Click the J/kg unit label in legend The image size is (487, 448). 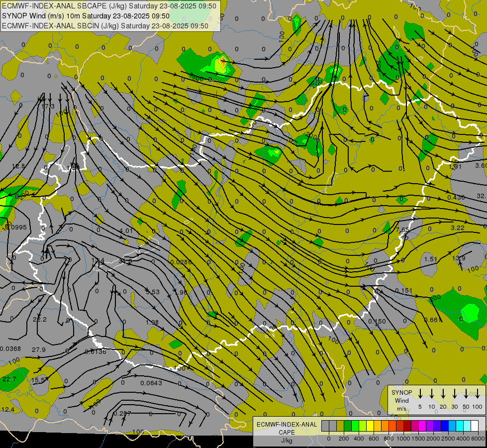[287, 441]
